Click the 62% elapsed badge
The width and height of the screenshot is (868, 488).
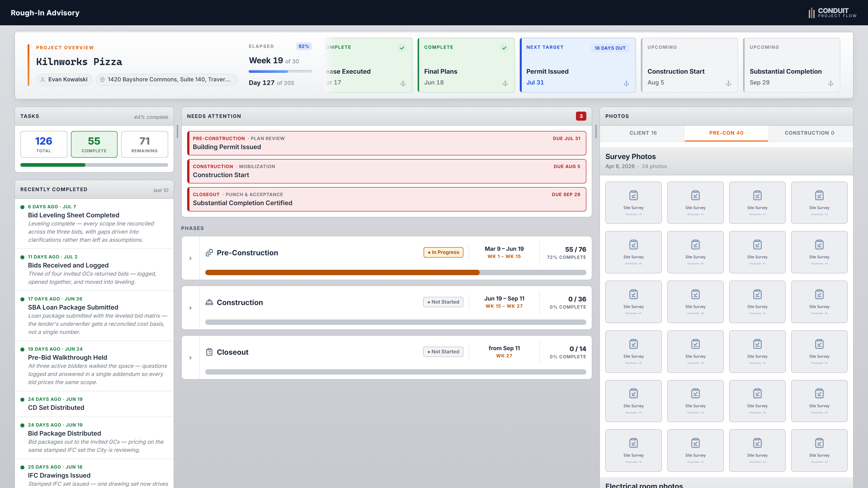304,47
